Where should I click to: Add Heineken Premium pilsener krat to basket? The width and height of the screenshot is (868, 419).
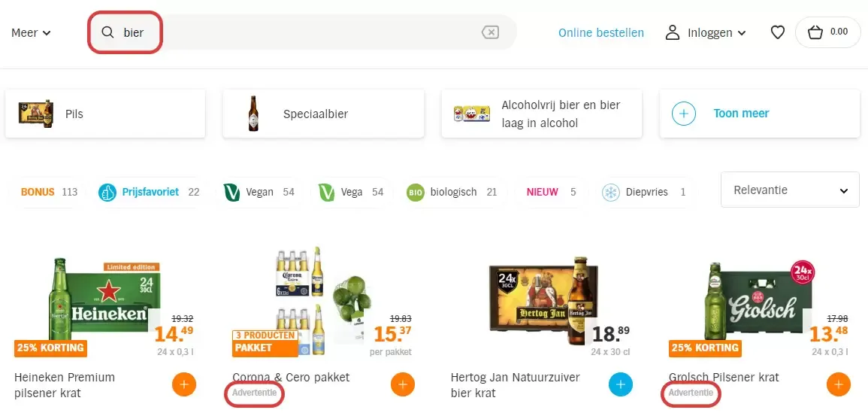(184, 384)
